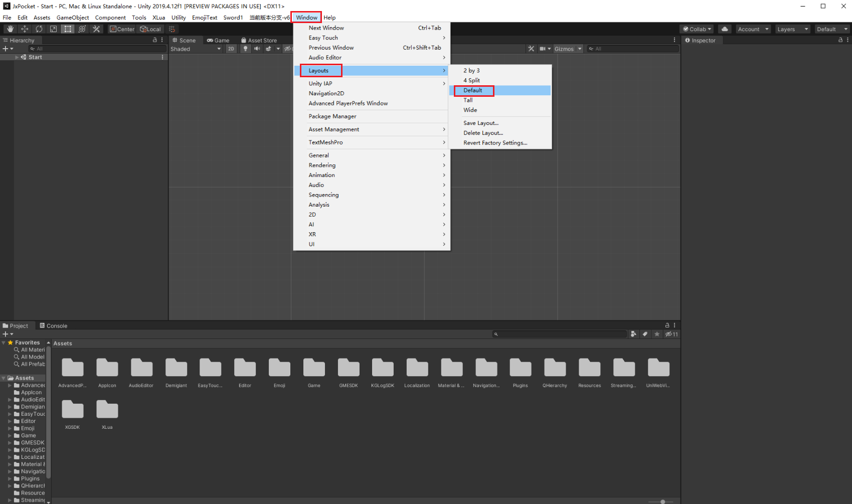The image size is (852, 504).
Task: Toggle 2D view mode in Scene toolbar
Action: point(231,49)
